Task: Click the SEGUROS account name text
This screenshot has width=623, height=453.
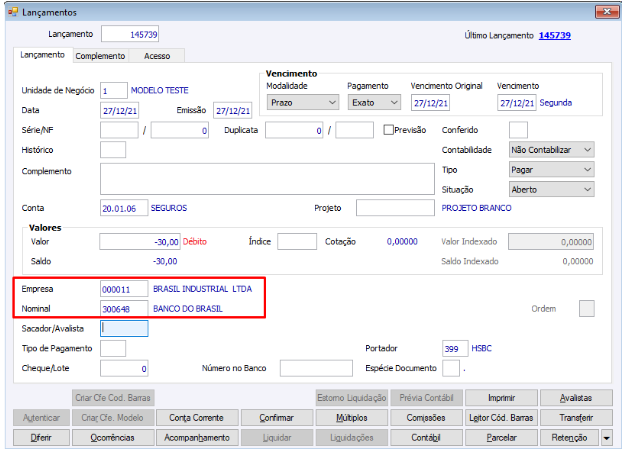Action: 169,208
